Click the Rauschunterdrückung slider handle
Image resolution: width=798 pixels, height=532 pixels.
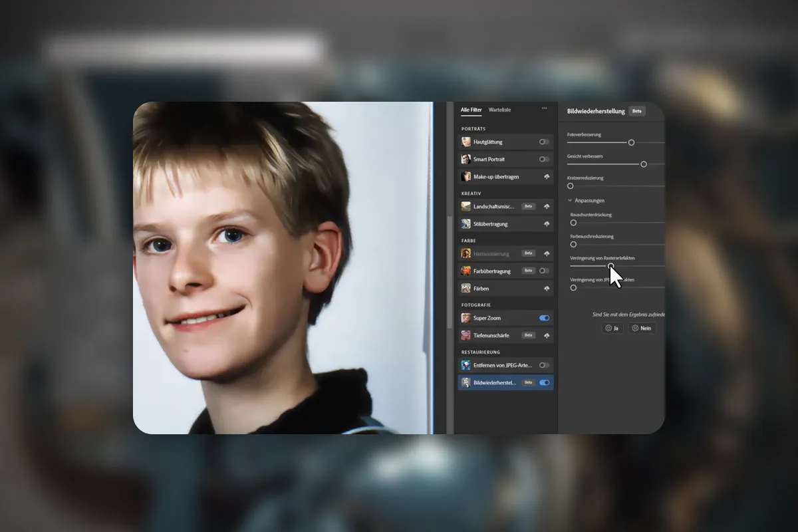click(x=573, y=223)
